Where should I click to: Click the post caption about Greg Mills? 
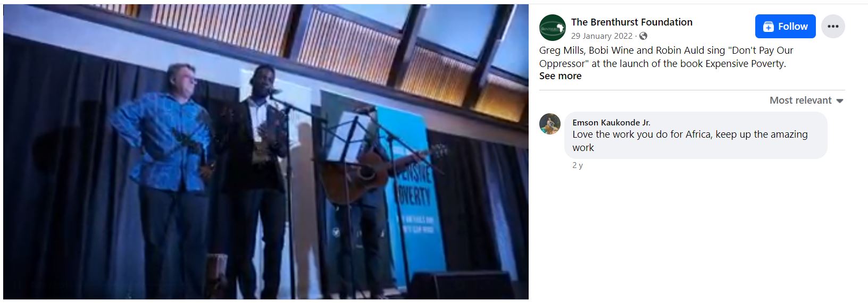tap(666, 57)
